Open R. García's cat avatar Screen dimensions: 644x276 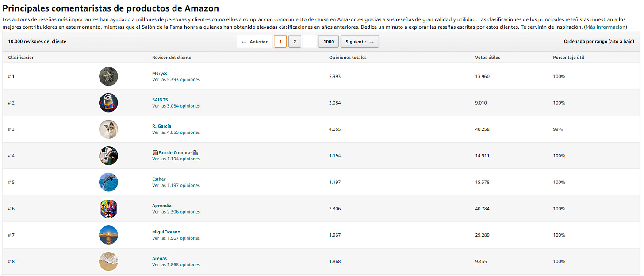point(108,129)
